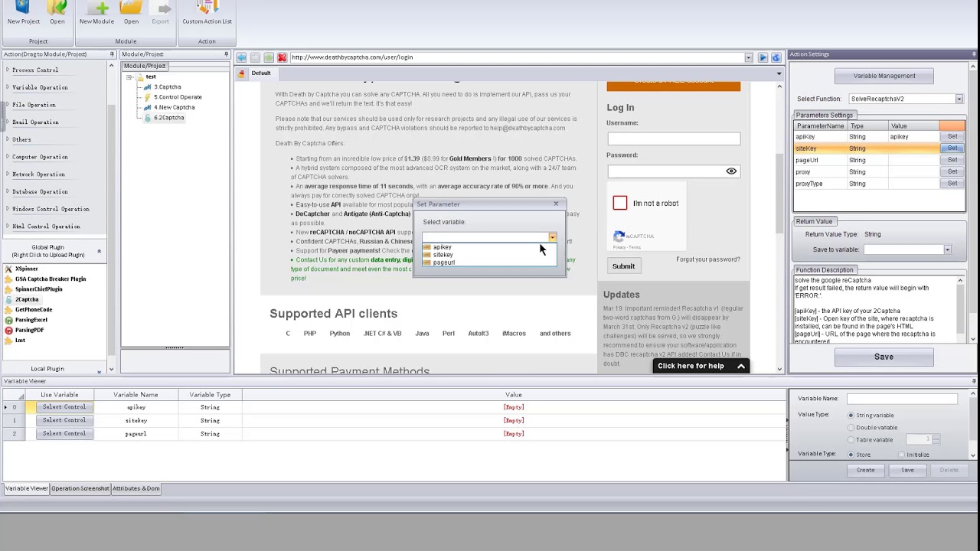This screenshot has height=551, width=980.
Task: Open a project via the Project Open icon
Action: (x=57, y=8)
